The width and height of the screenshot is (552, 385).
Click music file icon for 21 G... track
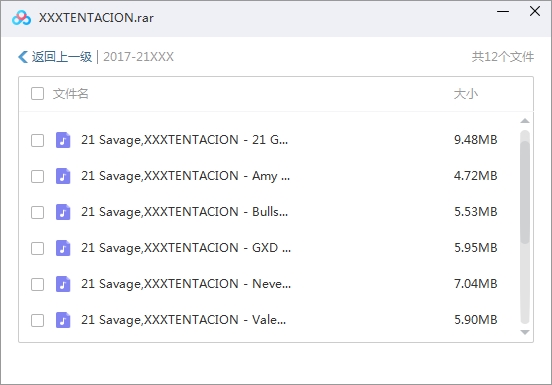click(x=63, y=140)
